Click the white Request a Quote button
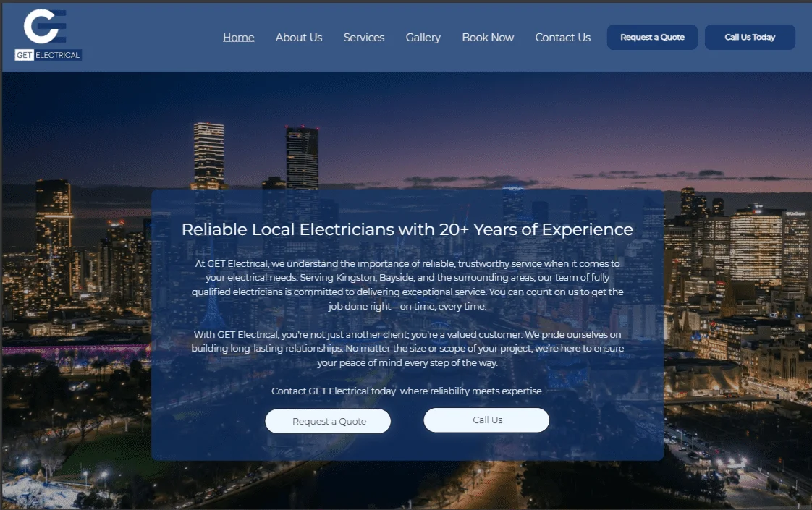The height and width of the screenshot is (510, 812). [328, 421]
